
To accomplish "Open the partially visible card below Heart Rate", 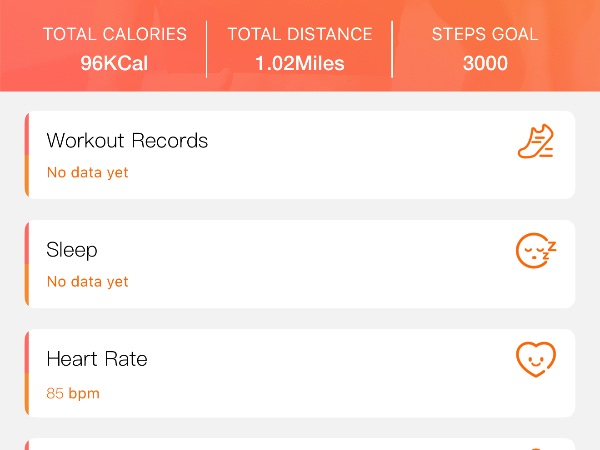I will (x=300, y=444).
